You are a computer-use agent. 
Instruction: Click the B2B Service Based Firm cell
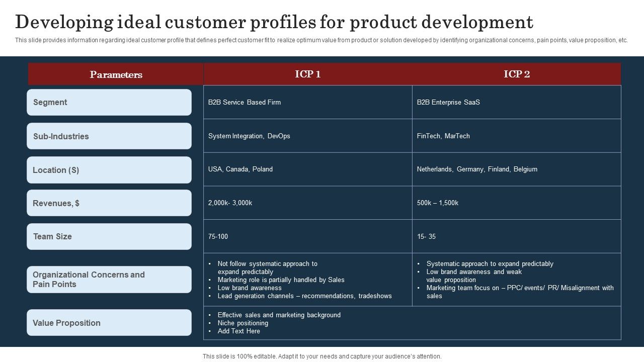coord(308,102)
